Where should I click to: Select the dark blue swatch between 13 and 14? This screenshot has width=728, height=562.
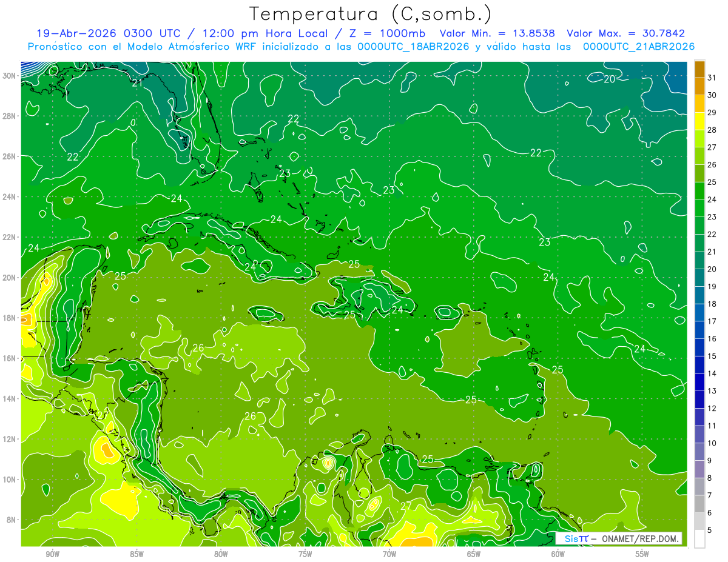699,383
